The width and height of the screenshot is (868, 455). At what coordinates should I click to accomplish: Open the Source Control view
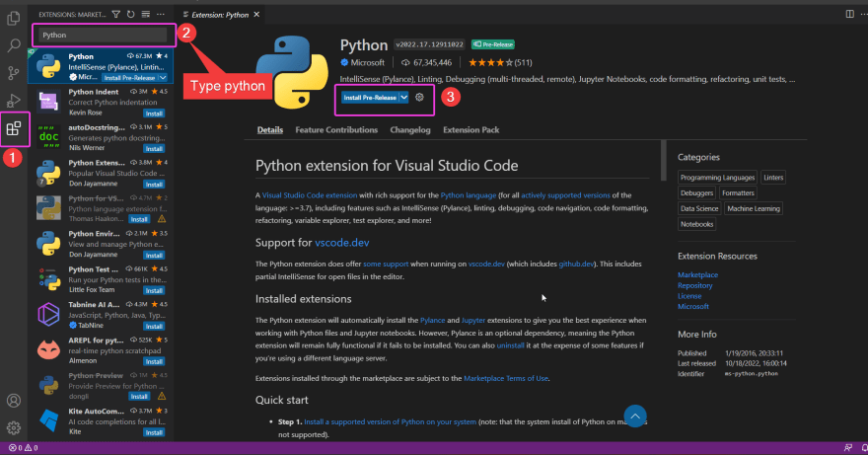13,73
